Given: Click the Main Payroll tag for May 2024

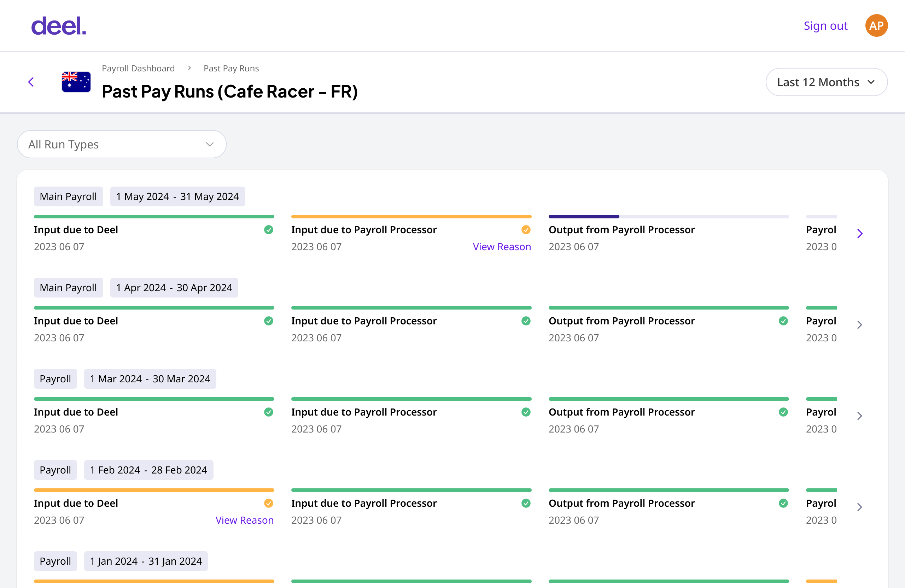Looking at the screenshot, I should pyautogui.click(x=69, y=196).
